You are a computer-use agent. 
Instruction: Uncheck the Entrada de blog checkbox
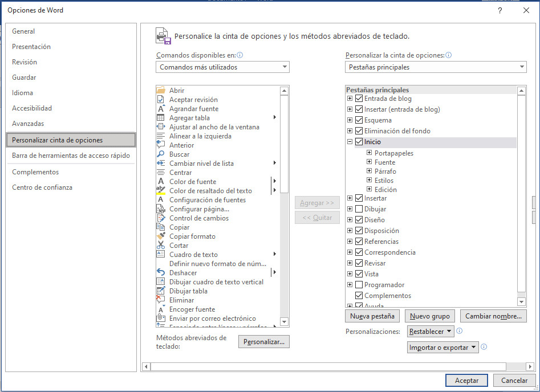(x=359, y=99)
